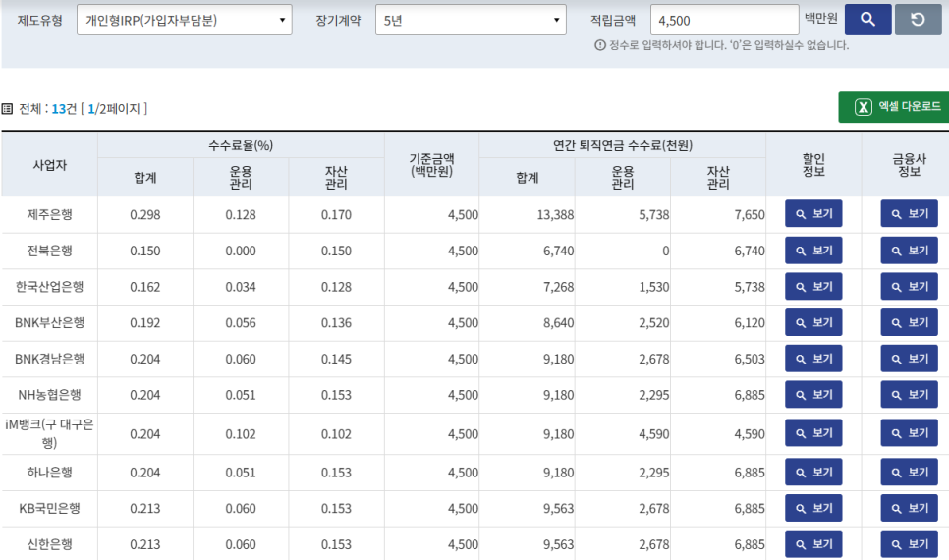
Task: View 금융사정보 for 하나은행
Action: pyautogui.click(x=909, y=472)
